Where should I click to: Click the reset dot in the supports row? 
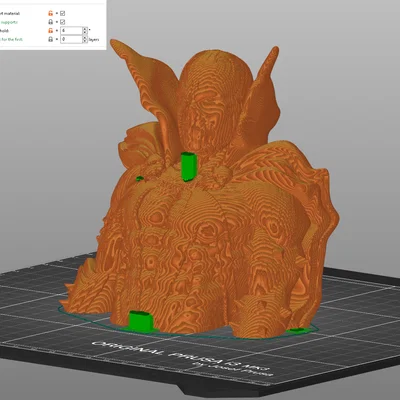[57, 22]
